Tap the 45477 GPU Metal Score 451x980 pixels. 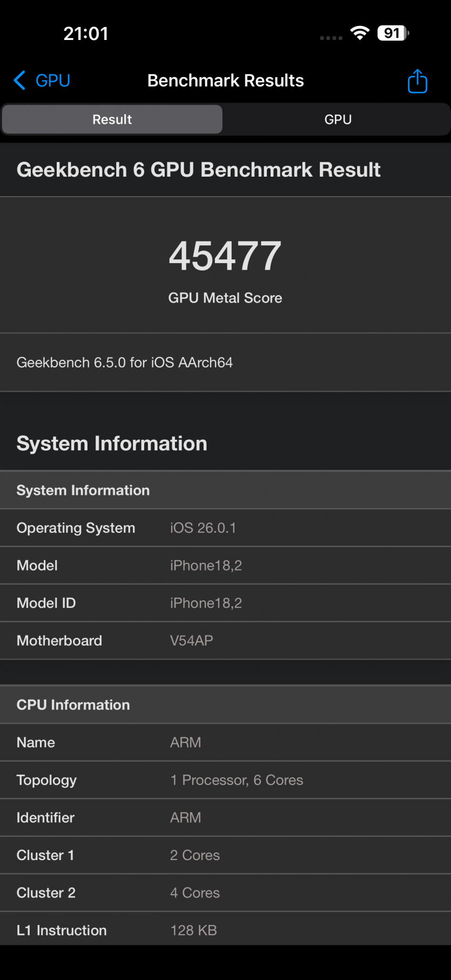225,256
